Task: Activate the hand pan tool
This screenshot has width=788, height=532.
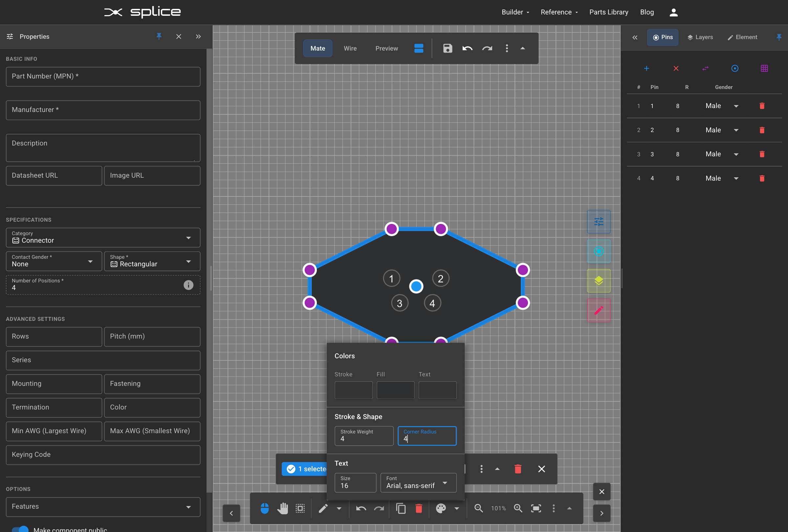Action: pos(283,508)
